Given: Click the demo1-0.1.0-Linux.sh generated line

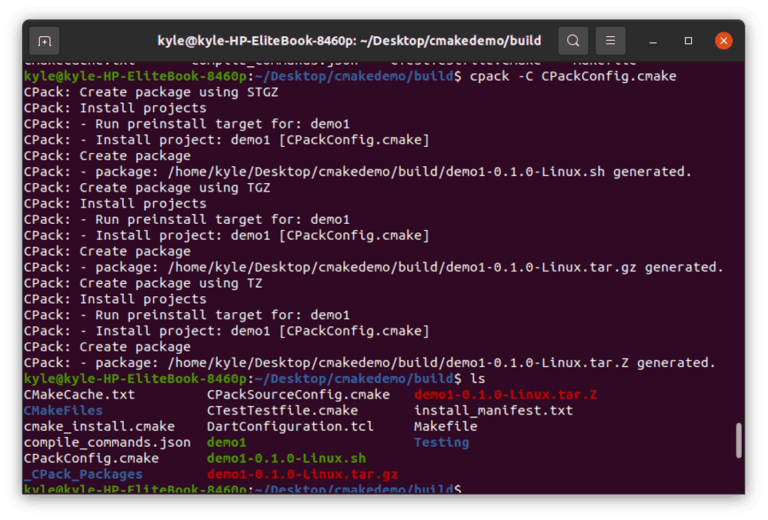Looking at the screenshot, I should click(x=358, y=172).
